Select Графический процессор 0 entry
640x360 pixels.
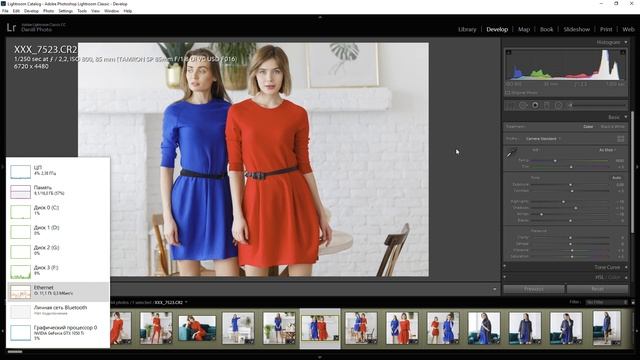click(58, 332)
